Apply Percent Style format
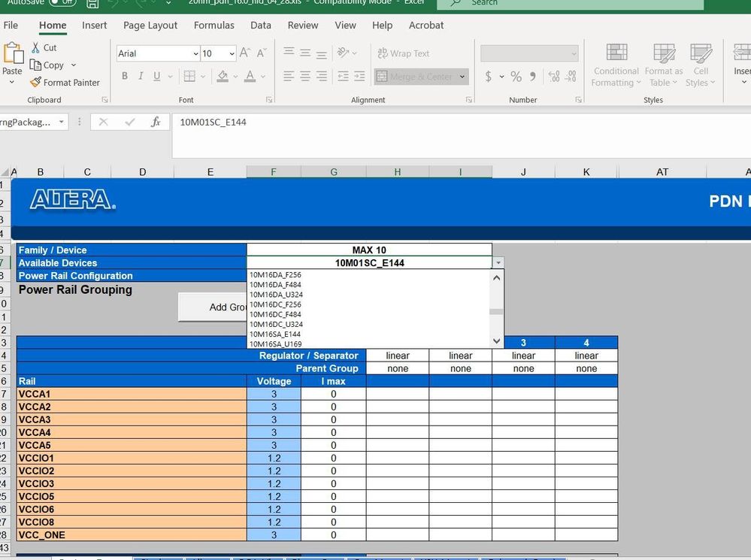 coord(516,76)
